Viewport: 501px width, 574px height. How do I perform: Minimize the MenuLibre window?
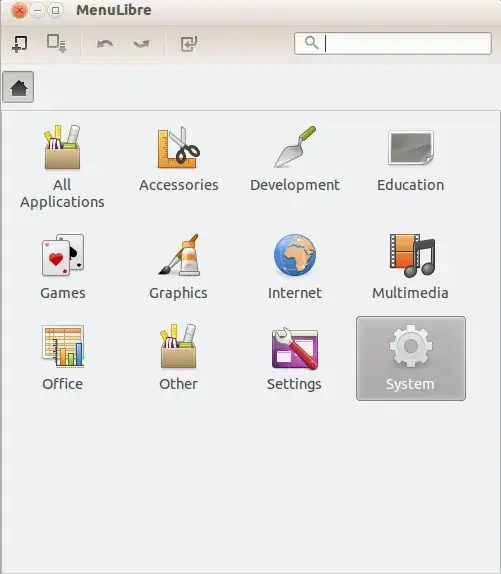[x=37, y=11]
